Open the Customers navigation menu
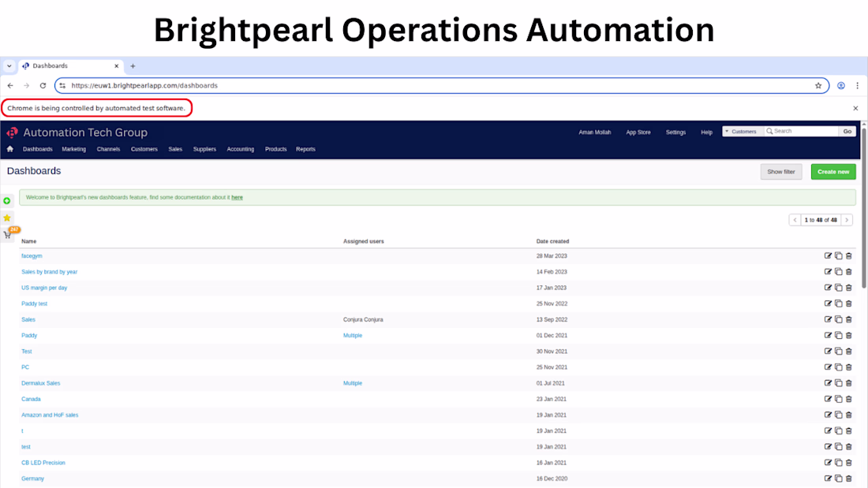 point(144,149)
